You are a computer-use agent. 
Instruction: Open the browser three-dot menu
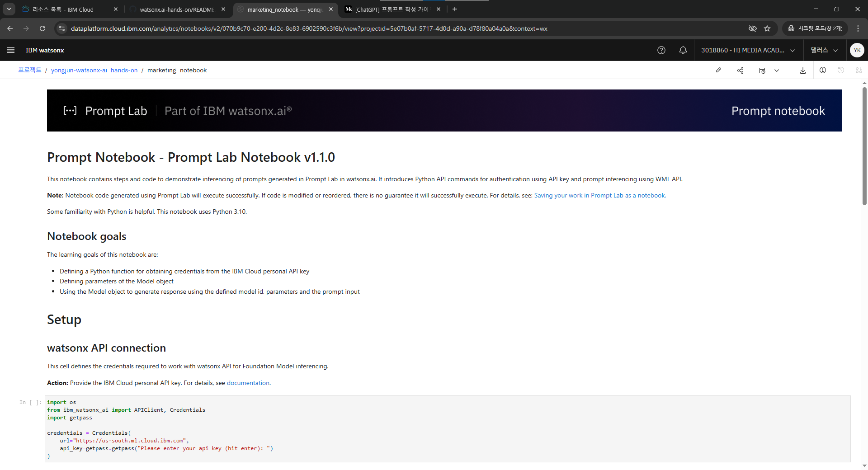click(858, 28)
